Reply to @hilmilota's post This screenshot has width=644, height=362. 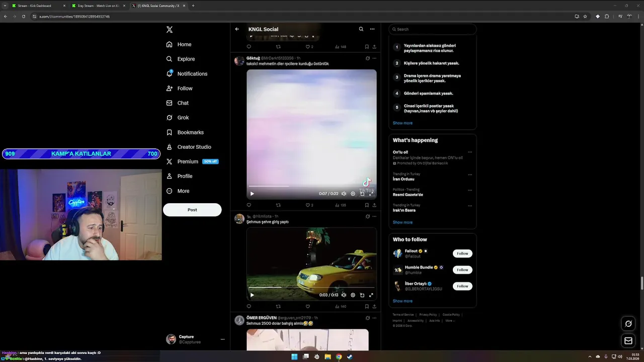249,306
